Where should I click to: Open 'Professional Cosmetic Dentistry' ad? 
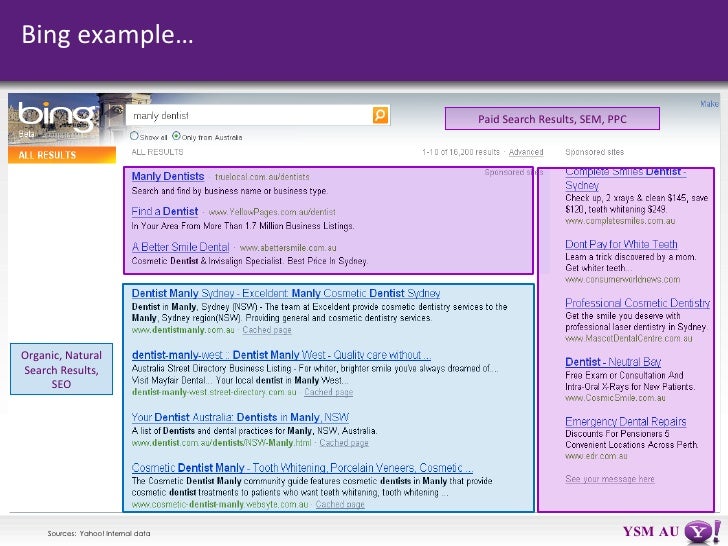[637, 303]
